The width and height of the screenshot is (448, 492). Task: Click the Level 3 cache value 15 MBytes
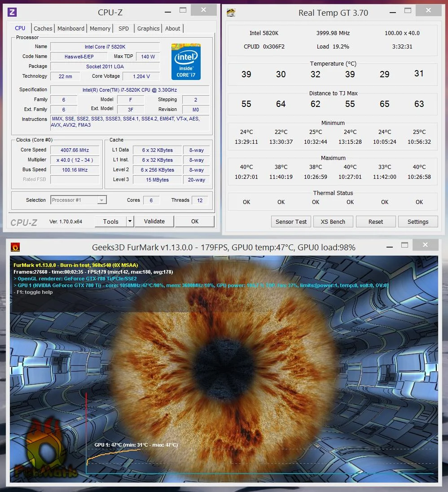pyautogui.click(x=158, y=180)
